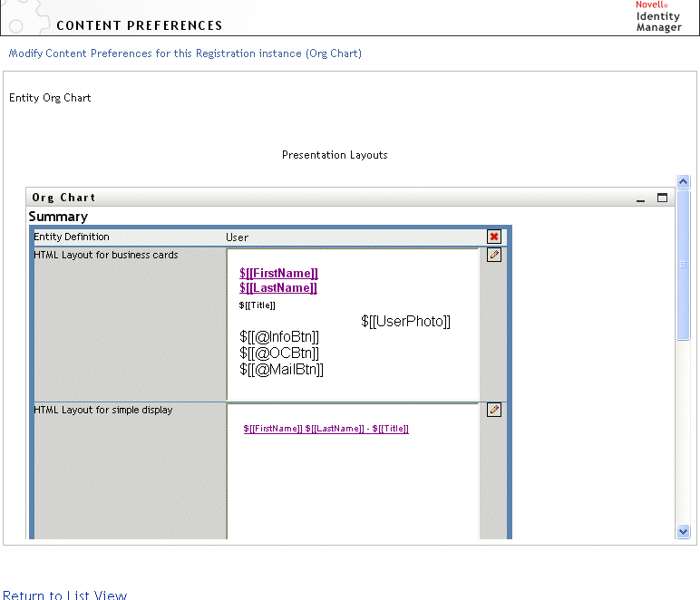700x600 pixels.
Task: Click the vertical scrollbar thumb
Action: 683,265
